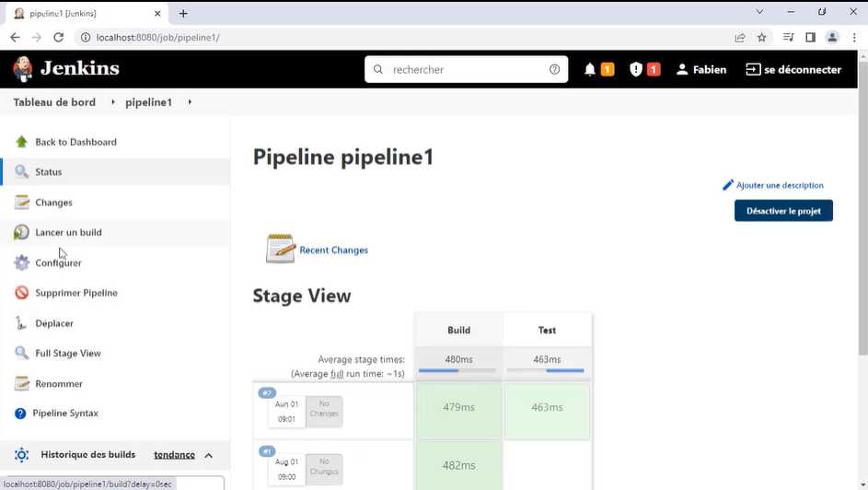Go back with browser back arrow
This screenshot has width=868, height=490.
[x=15, y=37]
